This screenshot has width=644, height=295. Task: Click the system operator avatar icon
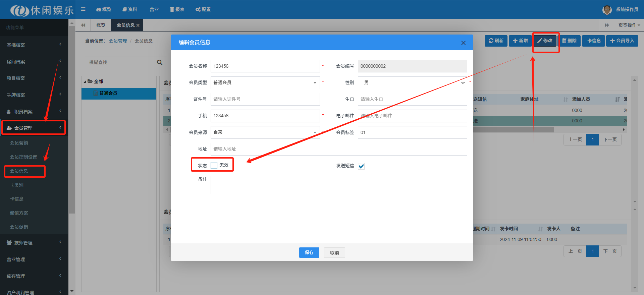click(607, 10)
